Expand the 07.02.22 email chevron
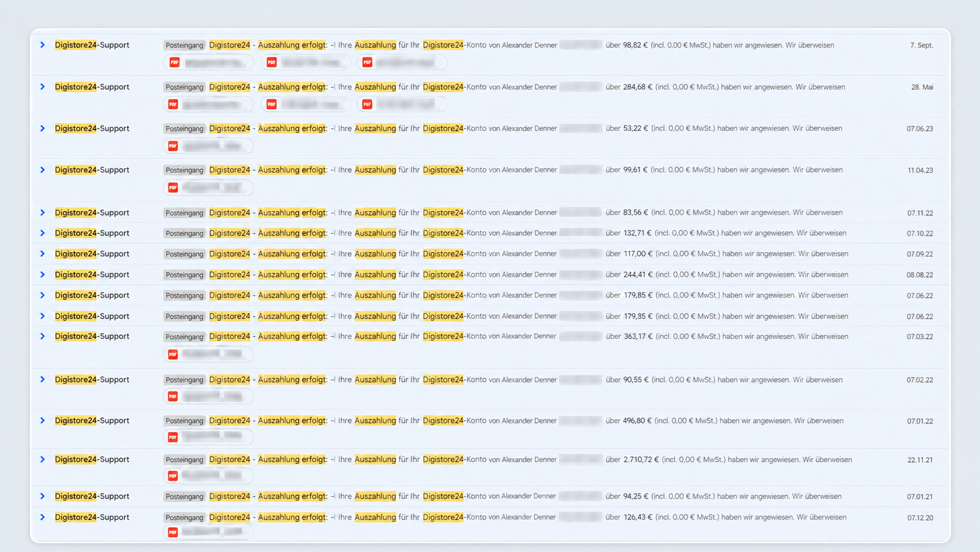980x552 pixels. click(x=42, y=380)
